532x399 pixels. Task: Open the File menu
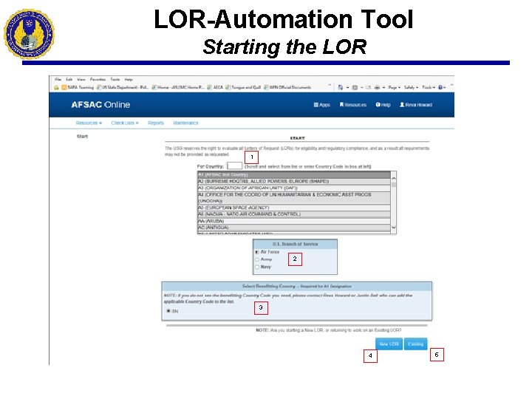coord(58,79)
